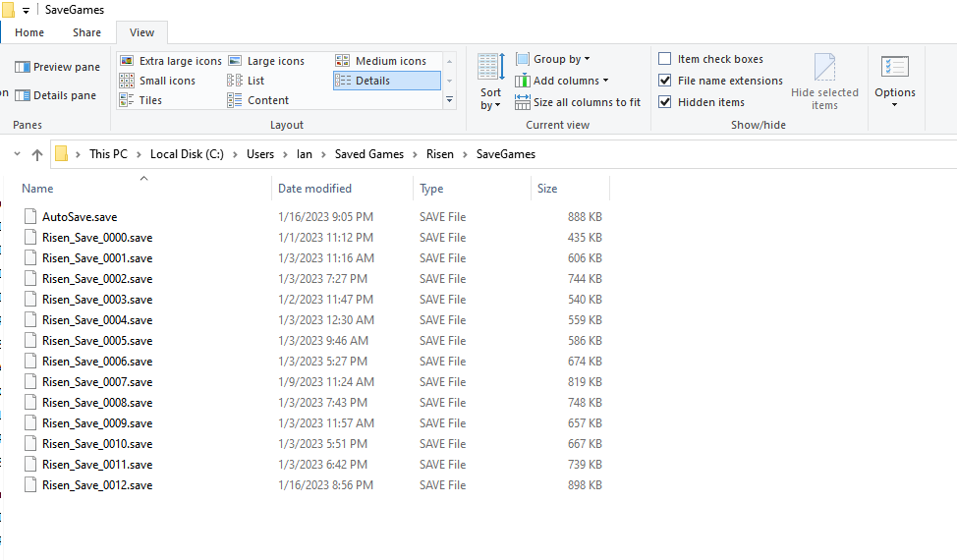Enable Item check boxes option
This screenshot has height=560, width=957.
tap(665, 59)
